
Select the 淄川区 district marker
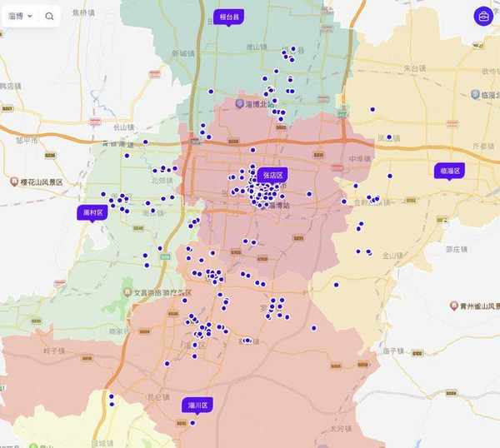(197, 405)
